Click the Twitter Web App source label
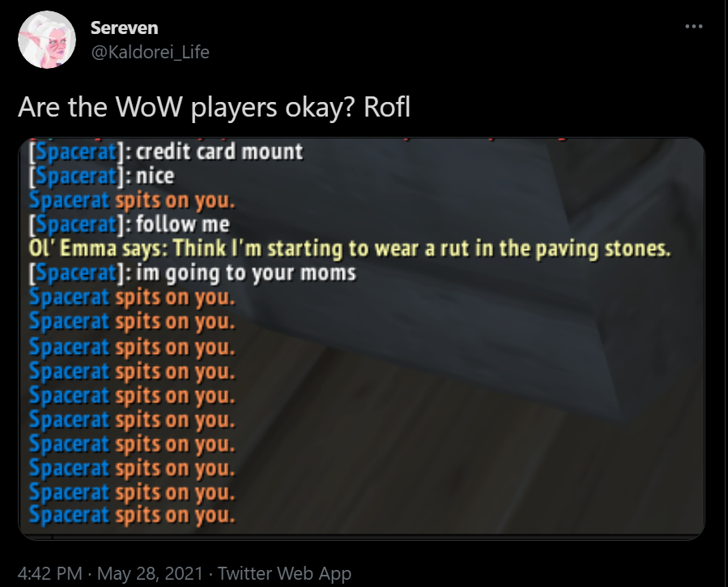Image resolution: width=728 pixels, height=587 pixels. coord(284,573)
